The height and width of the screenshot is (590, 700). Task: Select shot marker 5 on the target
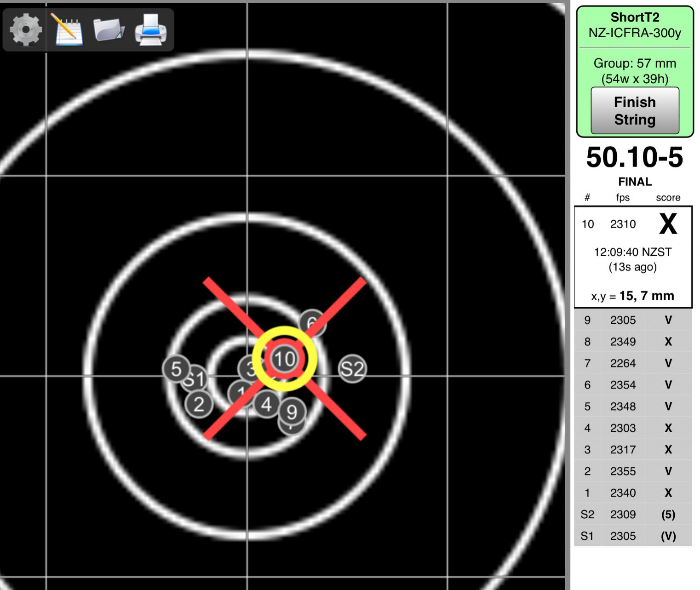point(176,368)
